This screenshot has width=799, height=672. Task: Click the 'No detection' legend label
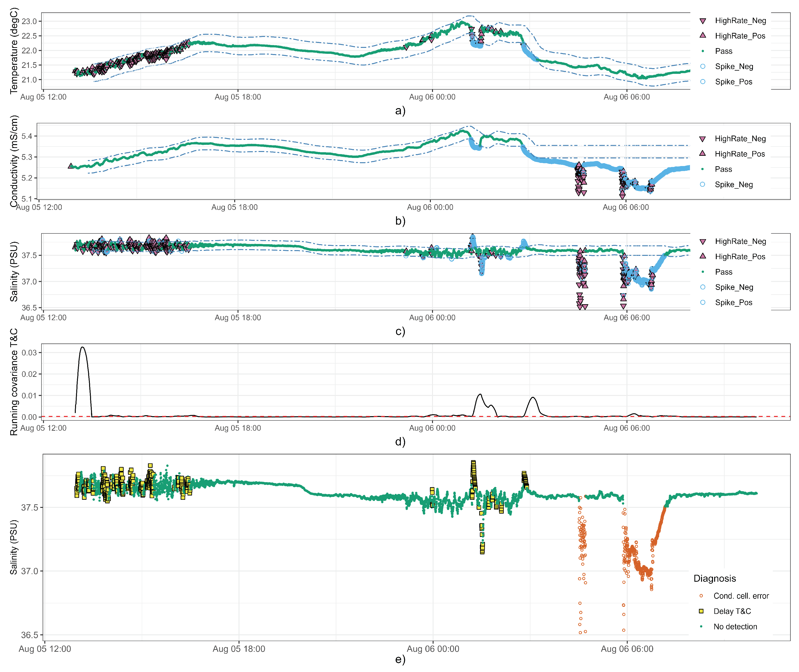(x=735, y=626)
